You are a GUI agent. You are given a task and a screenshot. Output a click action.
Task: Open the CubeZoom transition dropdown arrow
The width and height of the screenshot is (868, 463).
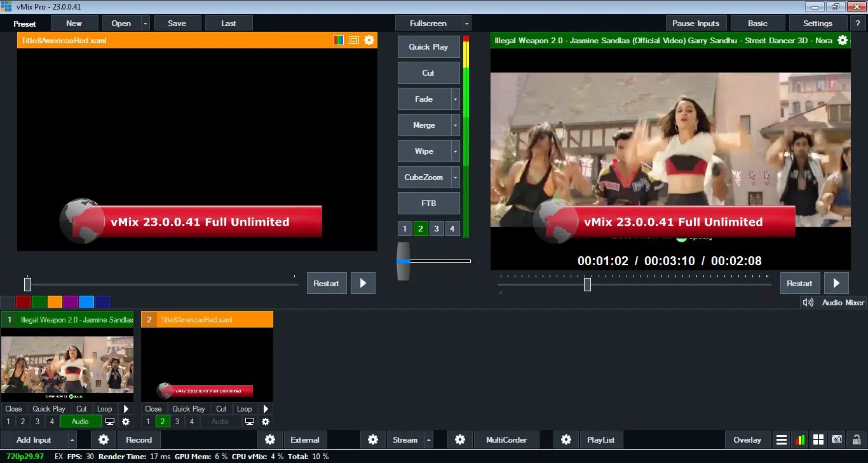click(x=456, y=177)
